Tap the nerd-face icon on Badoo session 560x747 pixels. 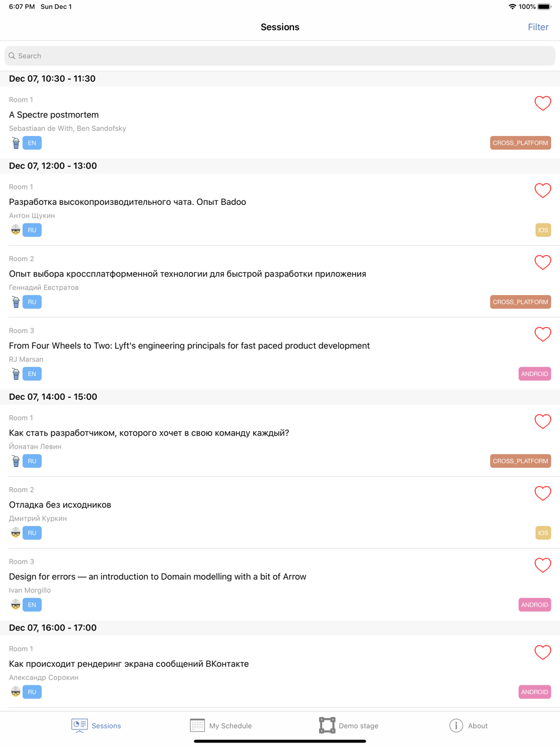[16, 230]
